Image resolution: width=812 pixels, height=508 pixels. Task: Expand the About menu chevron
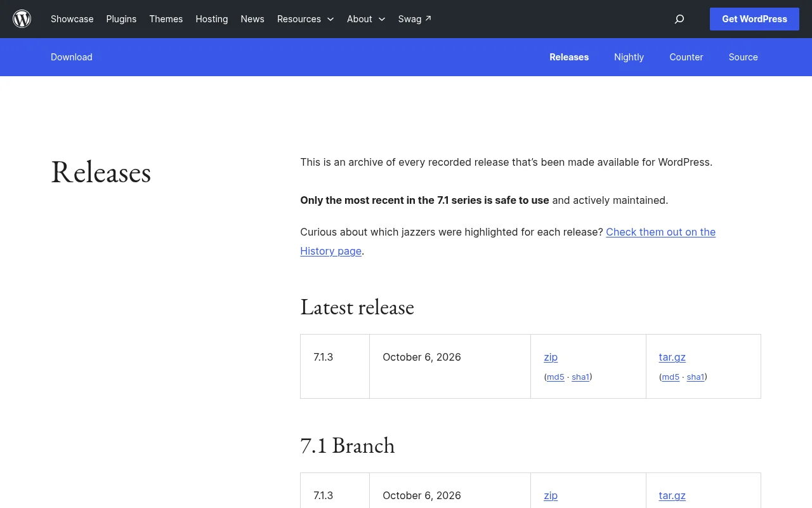382,19
